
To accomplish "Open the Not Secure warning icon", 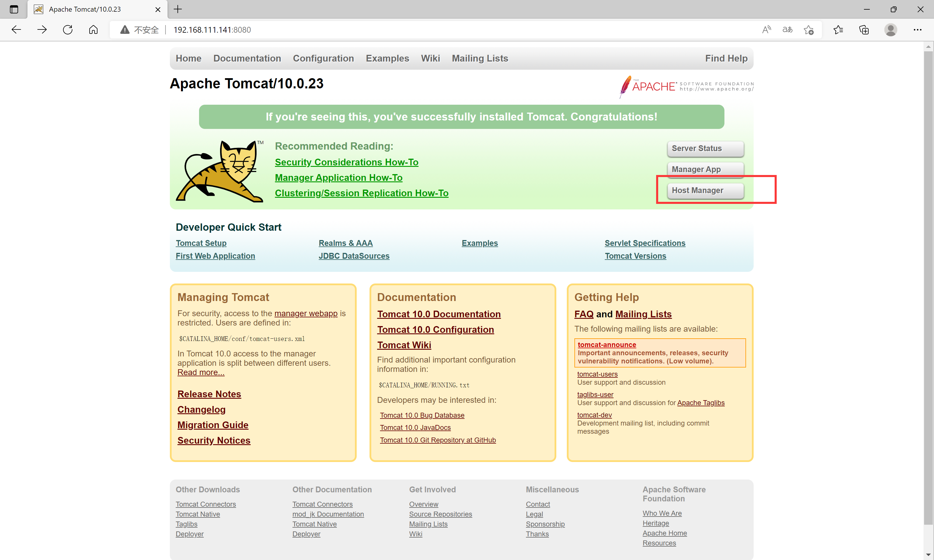I will coord(125,30).
